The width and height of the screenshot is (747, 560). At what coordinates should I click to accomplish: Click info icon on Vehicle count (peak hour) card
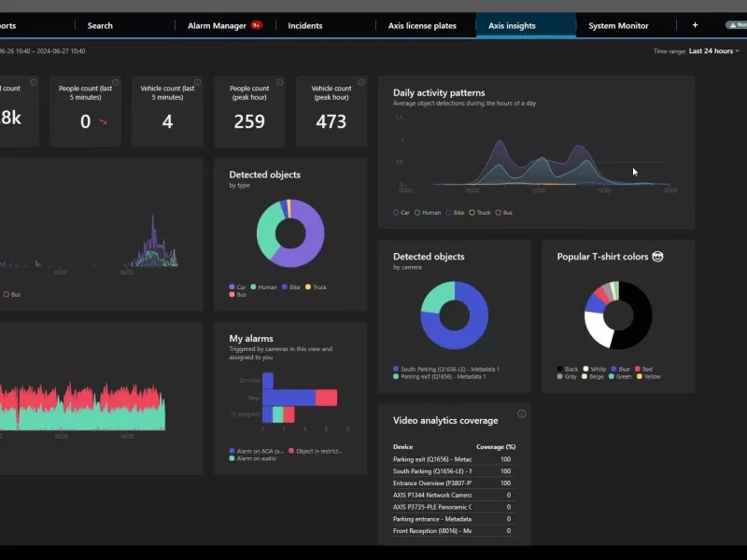pos(361,82)
